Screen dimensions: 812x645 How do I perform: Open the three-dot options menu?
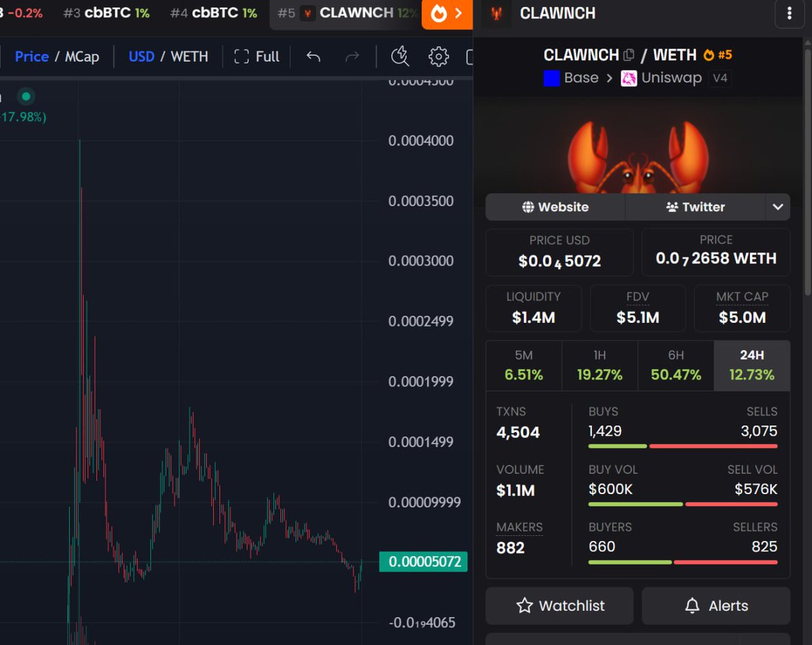point(789,14)
